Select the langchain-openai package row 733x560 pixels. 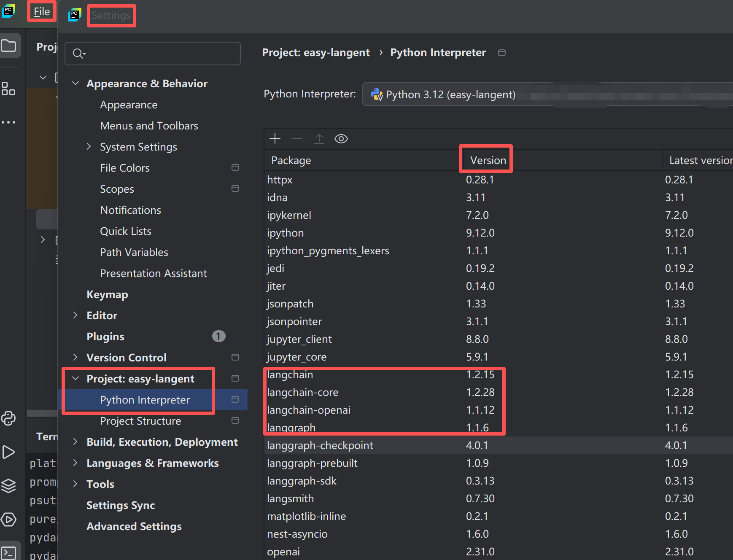(499, 410)
